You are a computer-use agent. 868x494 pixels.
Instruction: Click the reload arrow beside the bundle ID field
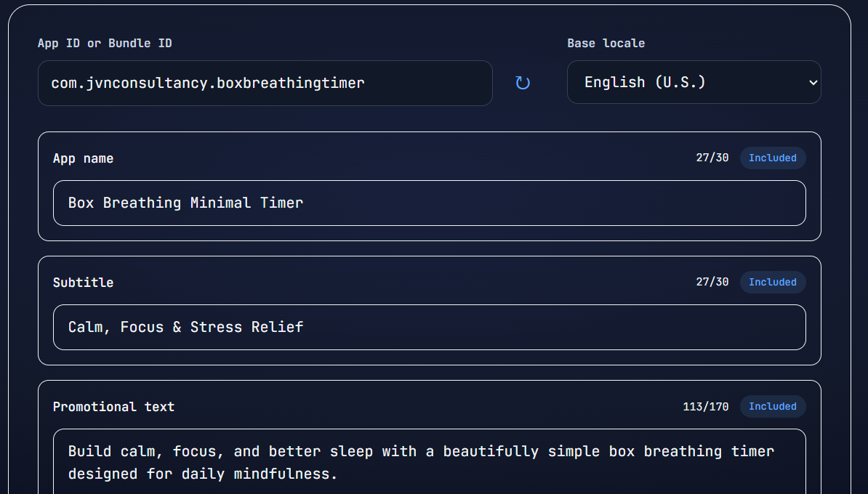click(523, 83)
